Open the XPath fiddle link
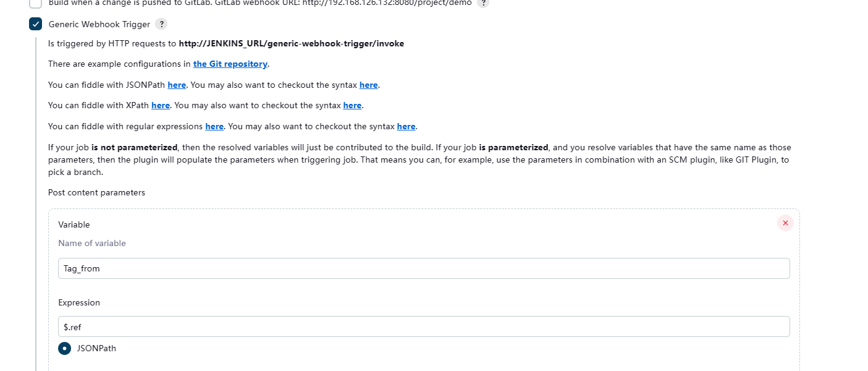 pos(160,106)
